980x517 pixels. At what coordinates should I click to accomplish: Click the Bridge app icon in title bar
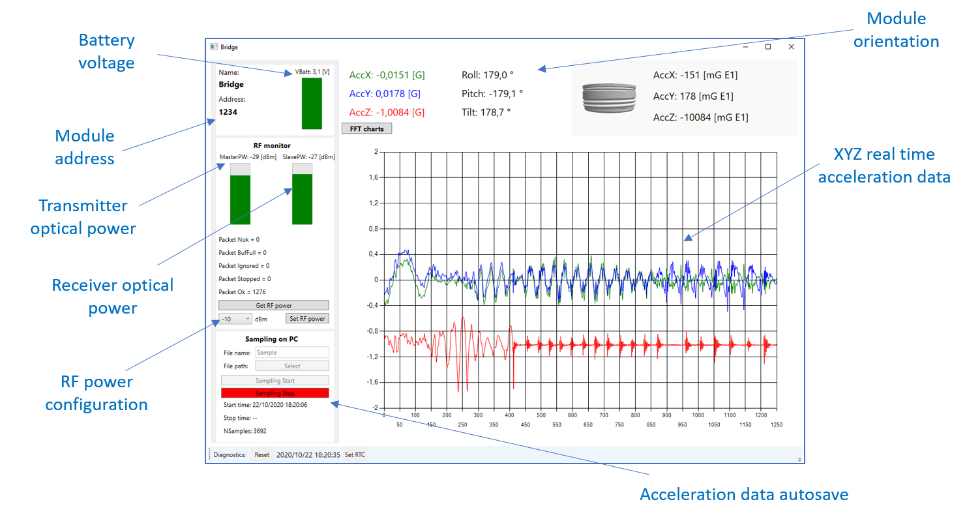[x=213, y=47]
